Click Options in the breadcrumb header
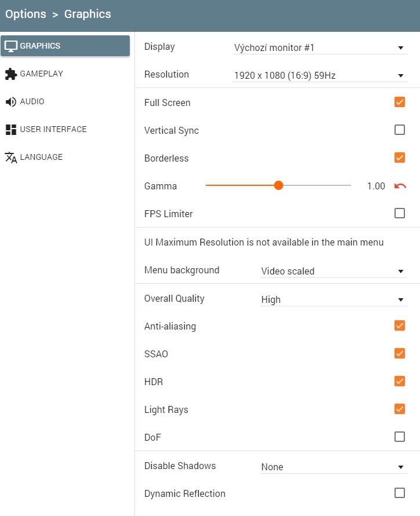Screen dimensions: 420x516 click(x=25, y=14)
